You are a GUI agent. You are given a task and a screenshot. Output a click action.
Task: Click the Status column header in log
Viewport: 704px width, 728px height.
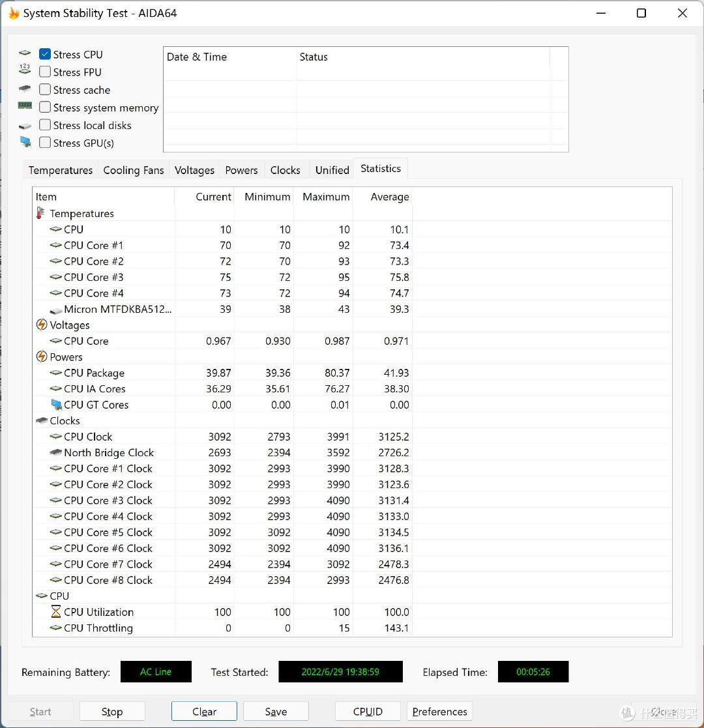[423, 57]
